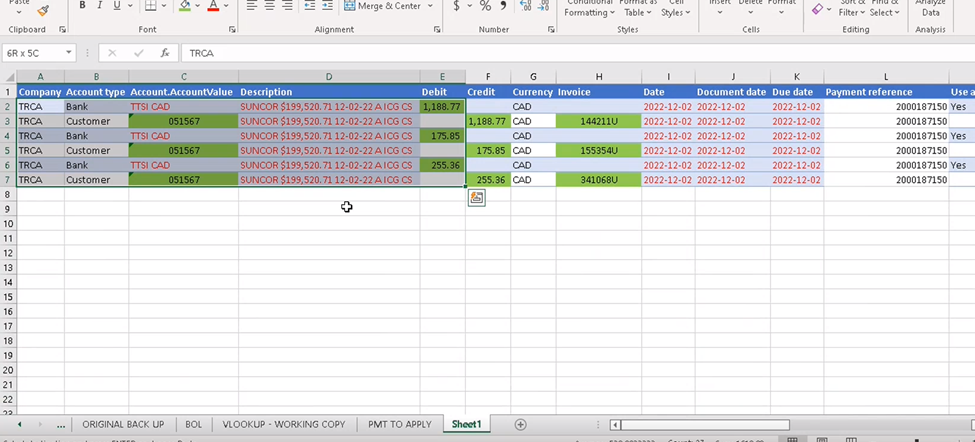975x442 pixels.
Task: Click the Format Painter brush icon
Action: pos(43,10)
